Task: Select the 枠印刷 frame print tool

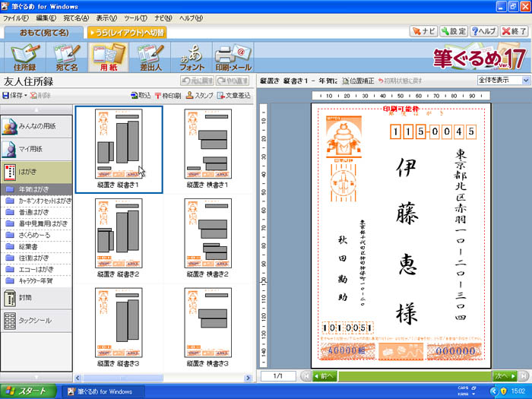Action: [167, 96]
